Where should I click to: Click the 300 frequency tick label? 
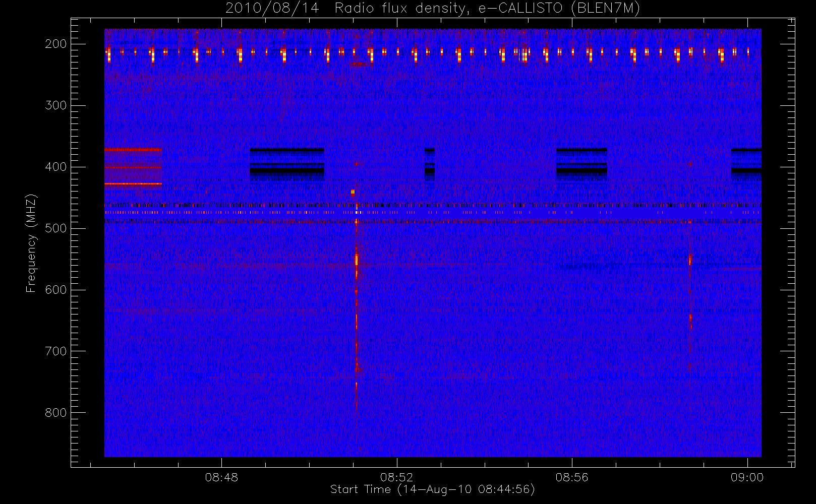[x=55, y=105]
